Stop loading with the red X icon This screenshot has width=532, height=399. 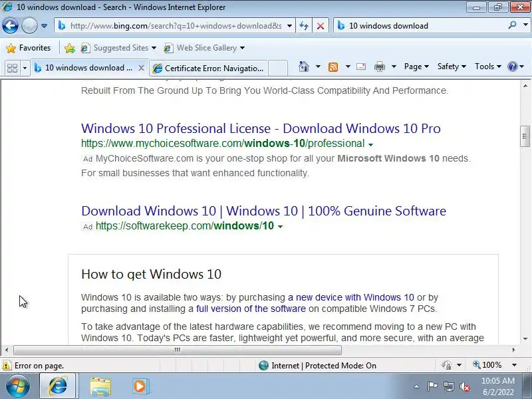pyautogui.click(x=320, y=26)
